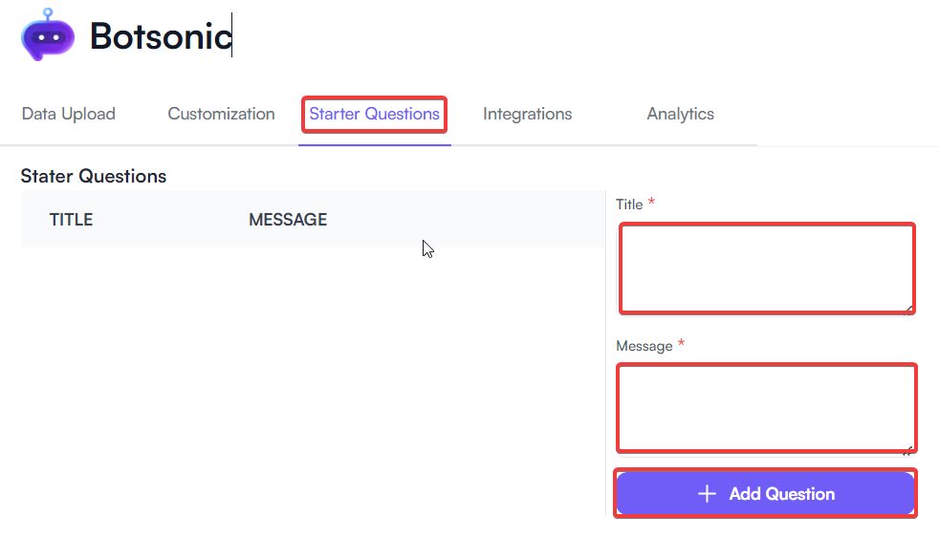The height and width of the screenshot is (560, 939).
Task: Click the resize handle of the Title textarea
Action: 908,306
